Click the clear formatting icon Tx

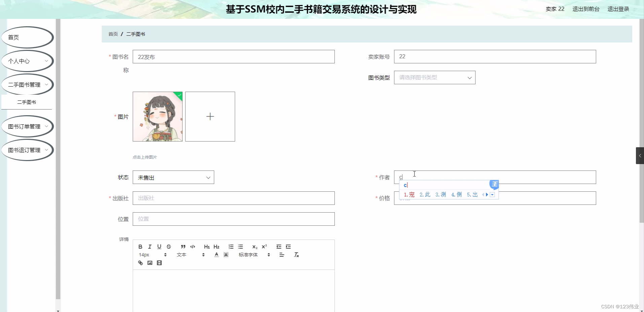[x=296, y=255]
